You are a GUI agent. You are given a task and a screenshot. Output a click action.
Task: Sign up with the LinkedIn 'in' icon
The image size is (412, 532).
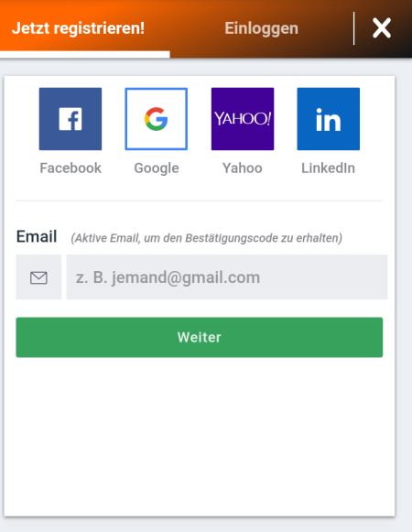tap(328, 119)
